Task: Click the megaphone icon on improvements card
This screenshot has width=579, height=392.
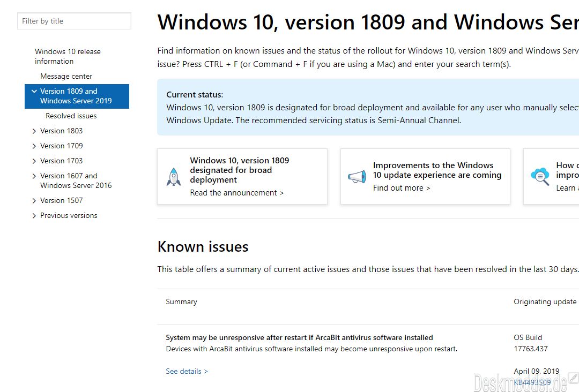Action: click(357, 177)
